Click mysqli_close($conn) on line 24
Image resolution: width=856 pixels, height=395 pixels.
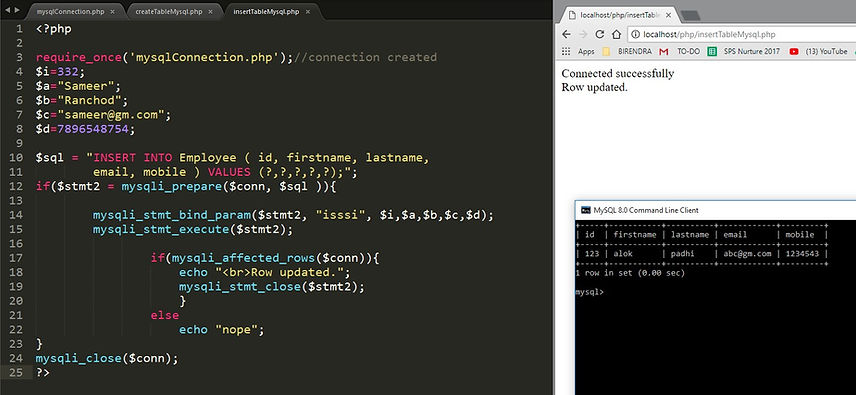(x=103, y=358)
